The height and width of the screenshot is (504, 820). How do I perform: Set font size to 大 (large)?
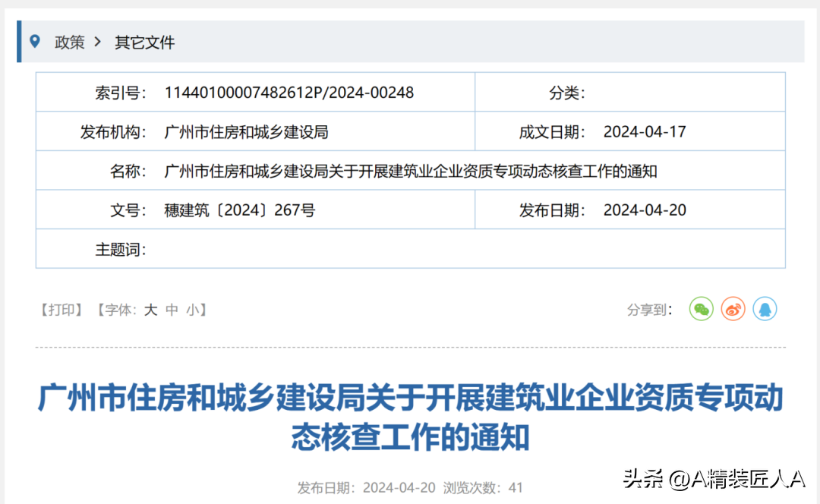(150, 310)
